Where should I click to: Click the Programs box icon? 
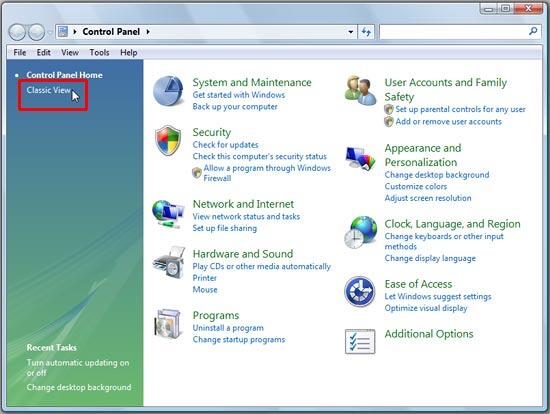pos(168,324)
